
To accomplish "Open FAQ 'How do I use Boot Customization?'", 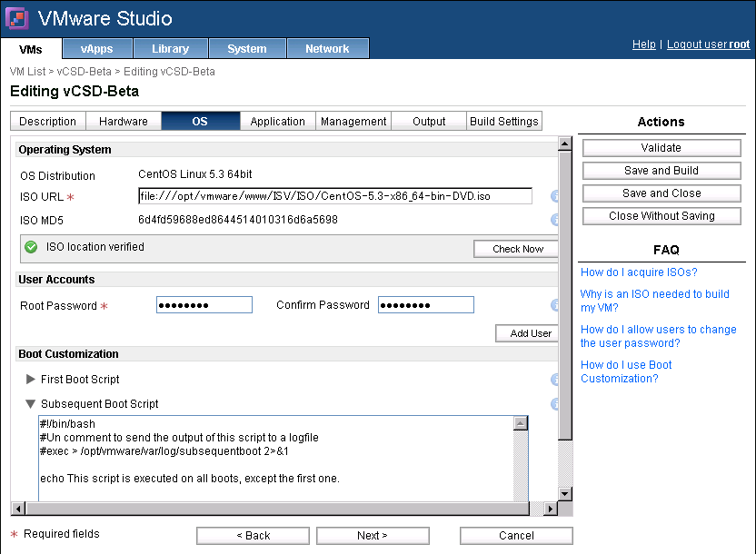I will coord(626,371).
